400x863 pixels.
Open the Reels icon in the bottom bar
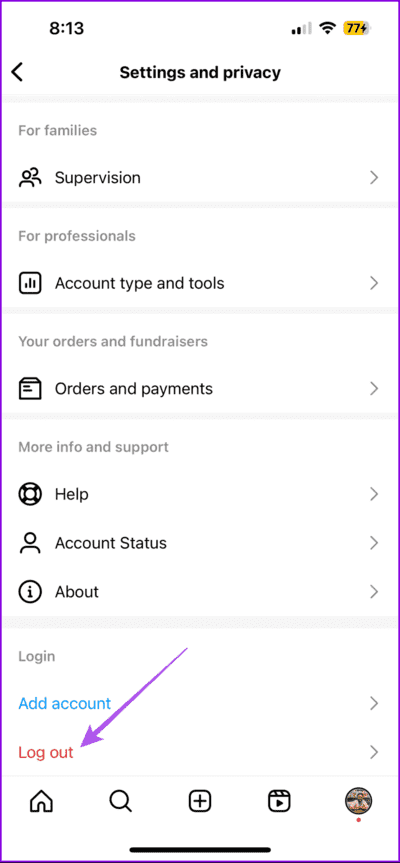click(280, 801)
